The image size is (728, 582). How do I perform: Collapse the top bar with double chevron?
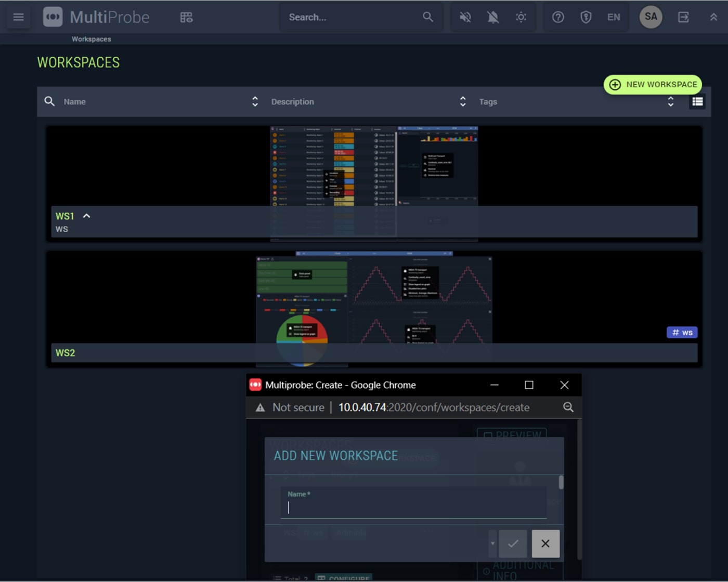click(713, 17)
